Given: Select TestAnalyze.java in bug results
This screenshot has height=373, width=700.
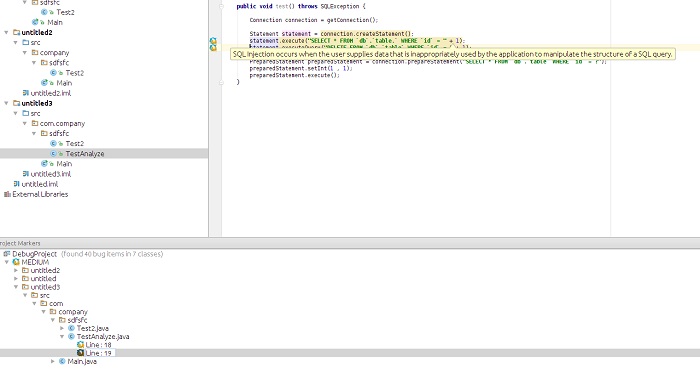Looking at the screenshot, I should click(x=103, y=336).
